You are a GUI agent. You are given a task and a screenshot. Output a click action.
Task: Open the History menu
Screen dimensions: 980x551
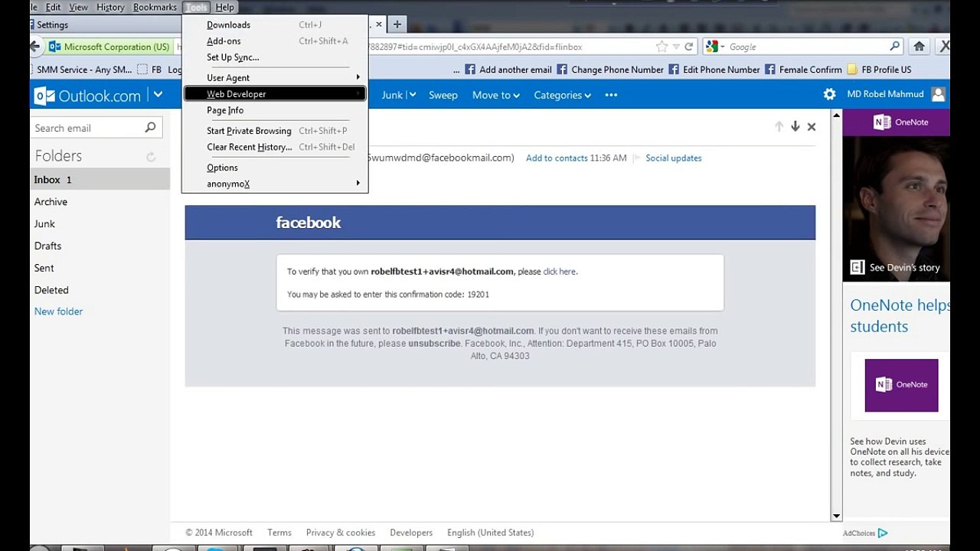click(110, 7)
